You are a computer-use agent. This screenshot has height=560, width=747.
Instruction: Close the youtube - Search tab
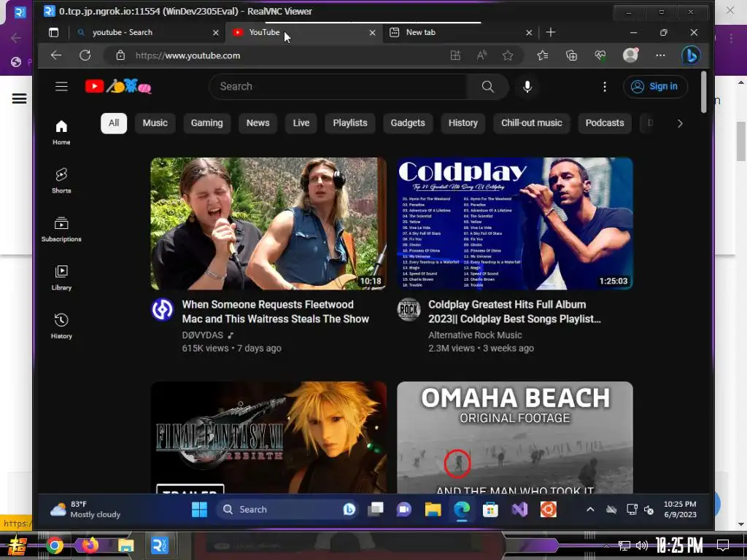click(216, 32)
